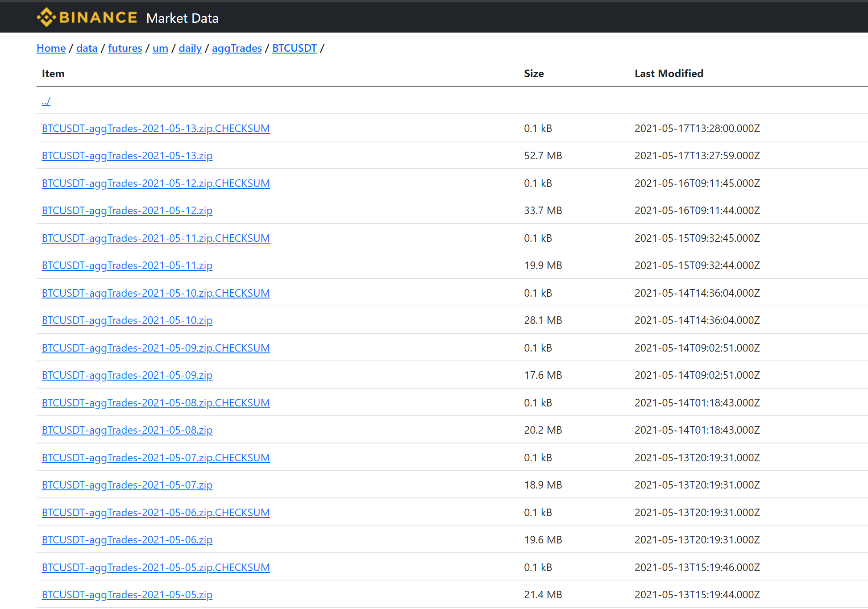Open the Home breadcrumb link
This screenshot has width=868, height=609.
50,48
